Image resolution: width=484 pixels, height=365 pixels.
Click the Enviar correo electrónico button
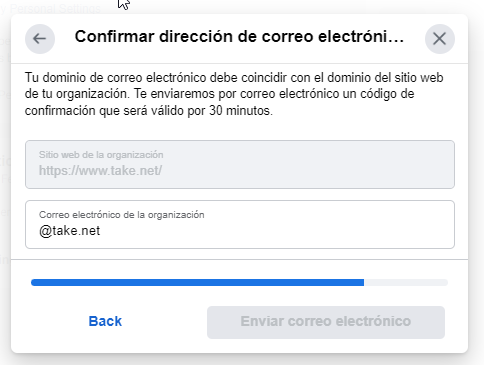[326, 322]
